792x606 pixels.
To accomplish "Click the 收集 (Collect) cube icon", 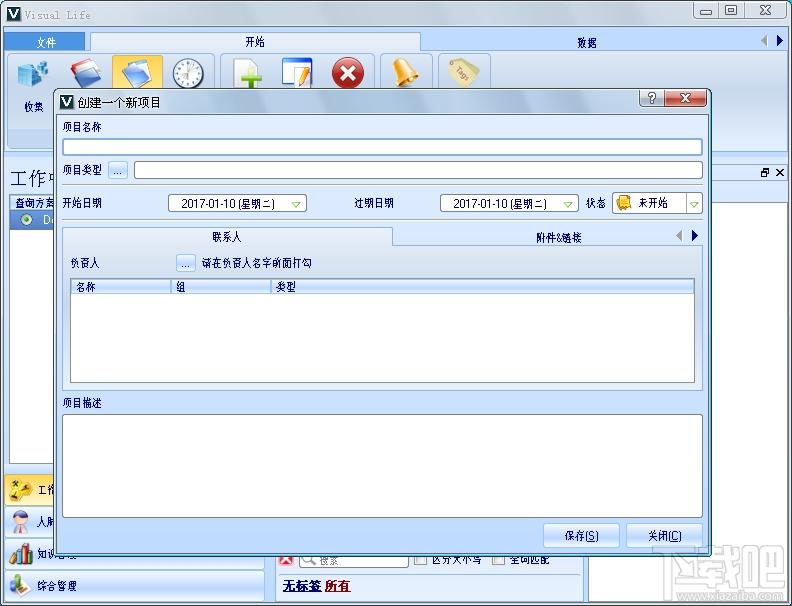I will coord(33,76).
